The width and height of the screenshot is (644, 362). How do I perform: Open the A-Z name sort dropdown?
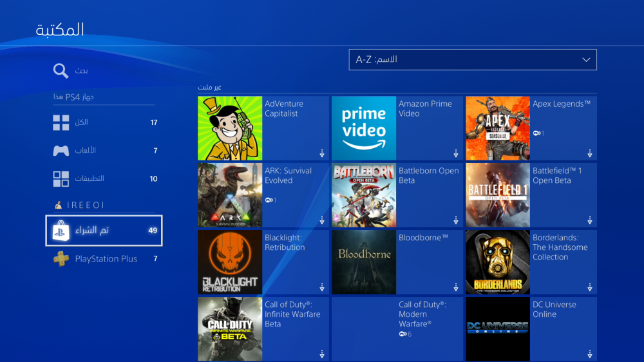(473, 59)
